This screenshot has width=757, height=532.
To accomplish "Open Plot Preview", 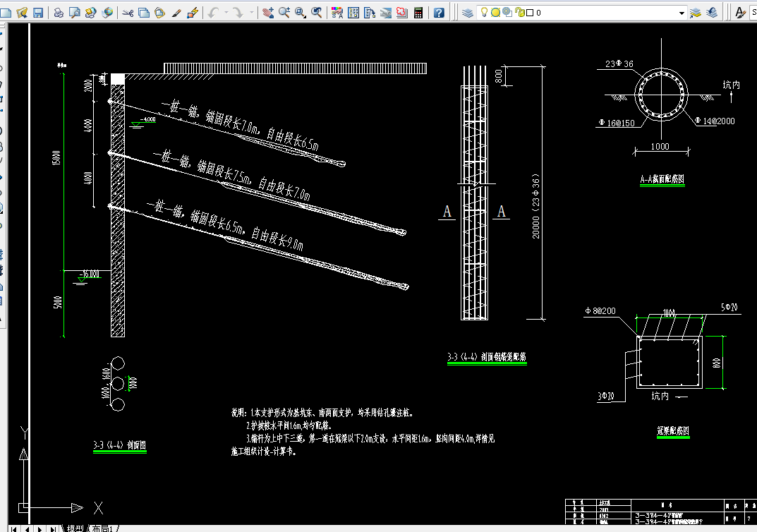I will [74, 13].
